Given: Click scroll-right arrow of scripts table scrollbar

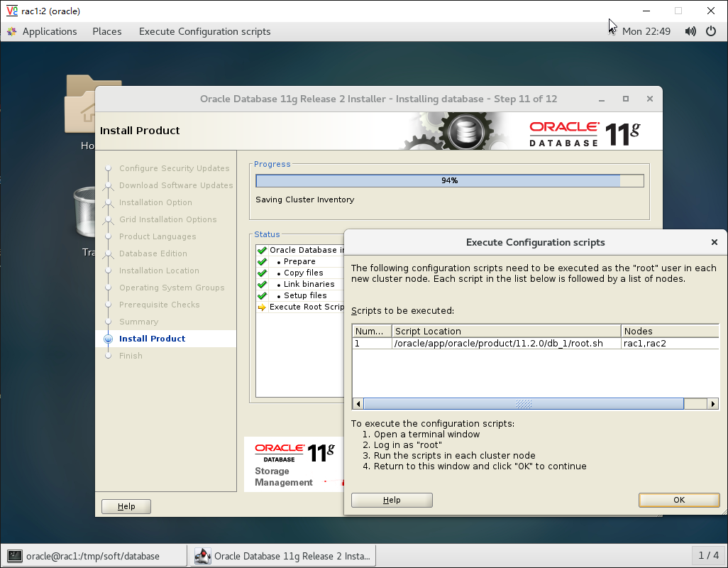Looking at the screenshot, I should pos(713,404).
